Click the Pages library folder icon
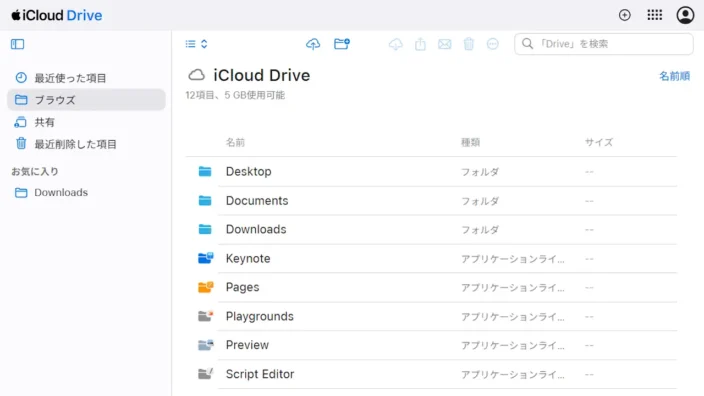Screen dimensions: 704x396 coord(206,287)
